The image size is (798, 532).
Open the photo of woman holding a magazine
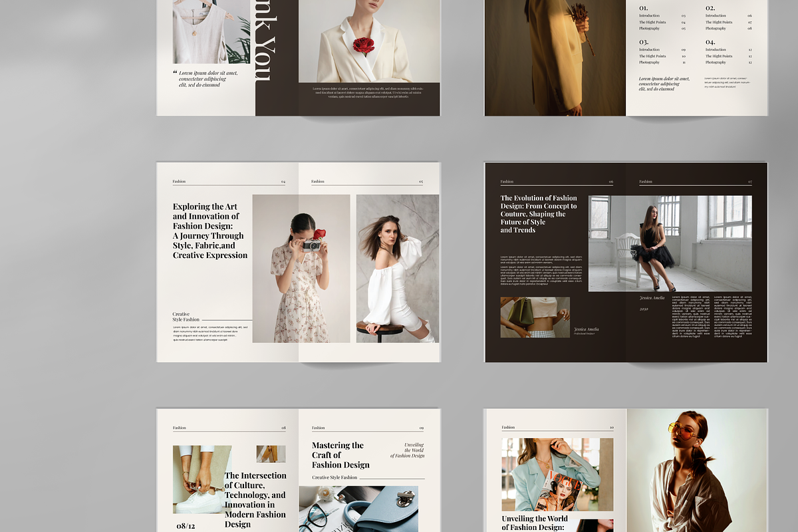tap(557, 474)
